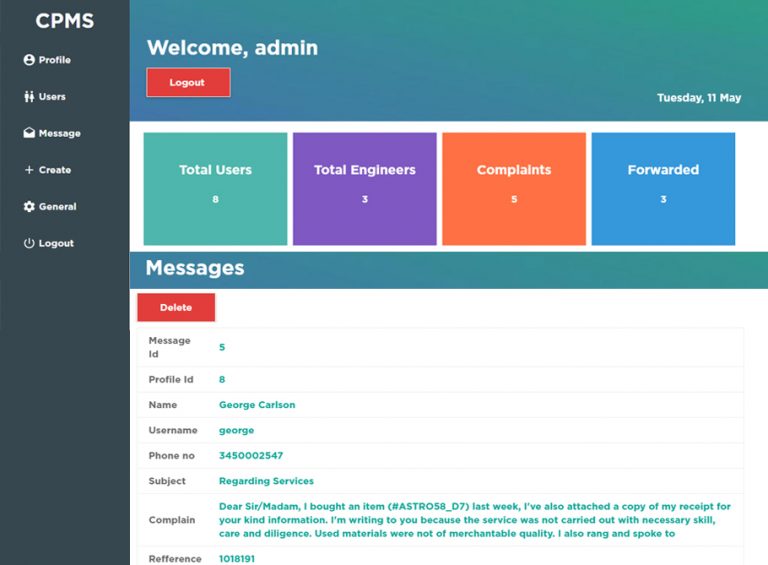Screen dimensions: 768x565
Task: Click the name George Carlson
Action: pos(257,405)
